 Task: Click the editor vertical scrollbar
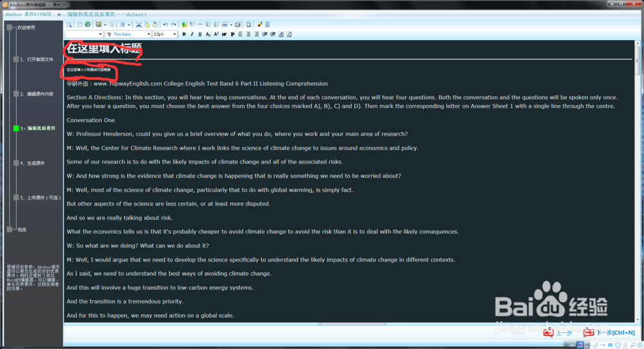click(x=637, y=181)
